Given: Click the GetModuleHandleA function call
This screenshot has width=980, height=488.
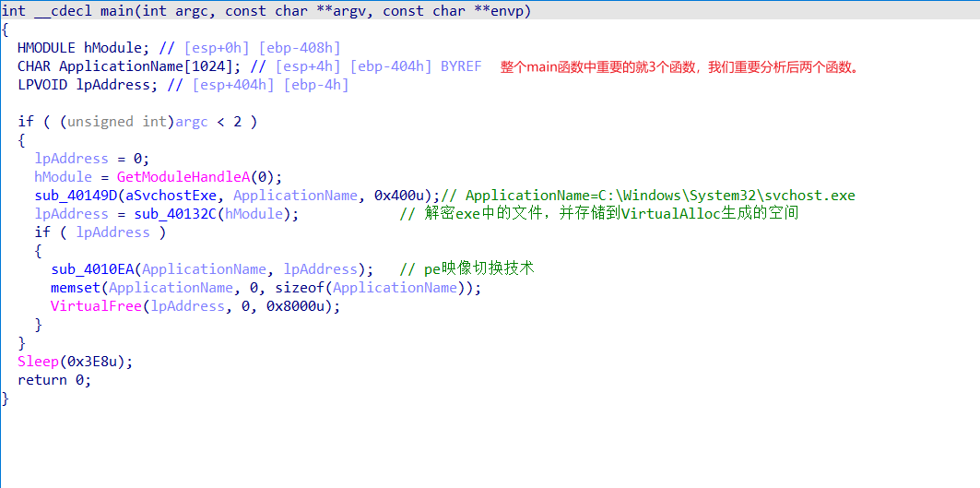Looking at the screenshot, I should coord(183,177).
